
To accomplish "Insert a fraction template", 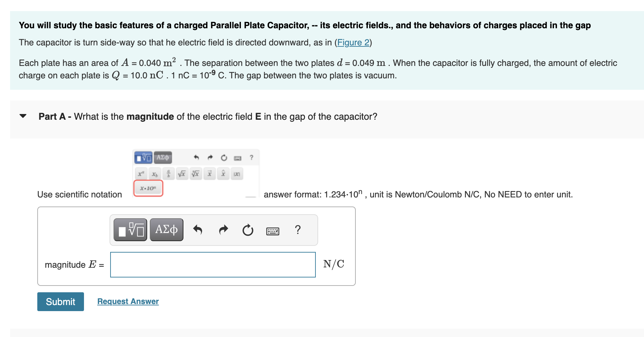I will tap(168, 174).
